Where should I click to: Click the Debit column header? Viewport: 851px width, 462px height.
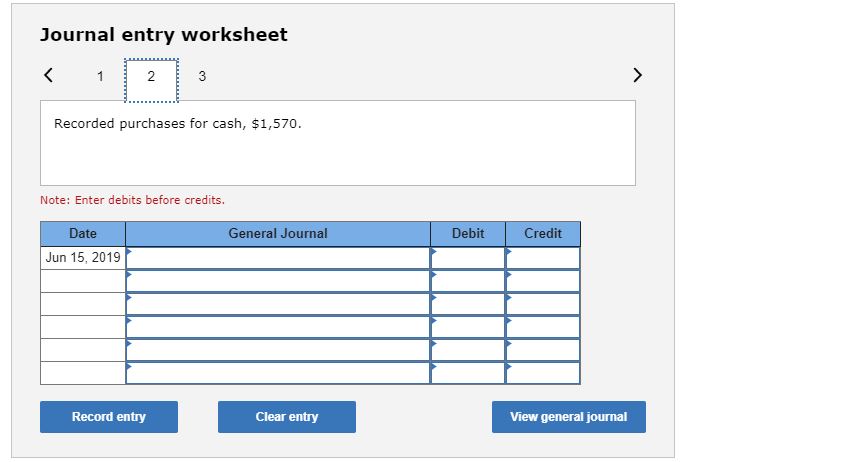468,233
